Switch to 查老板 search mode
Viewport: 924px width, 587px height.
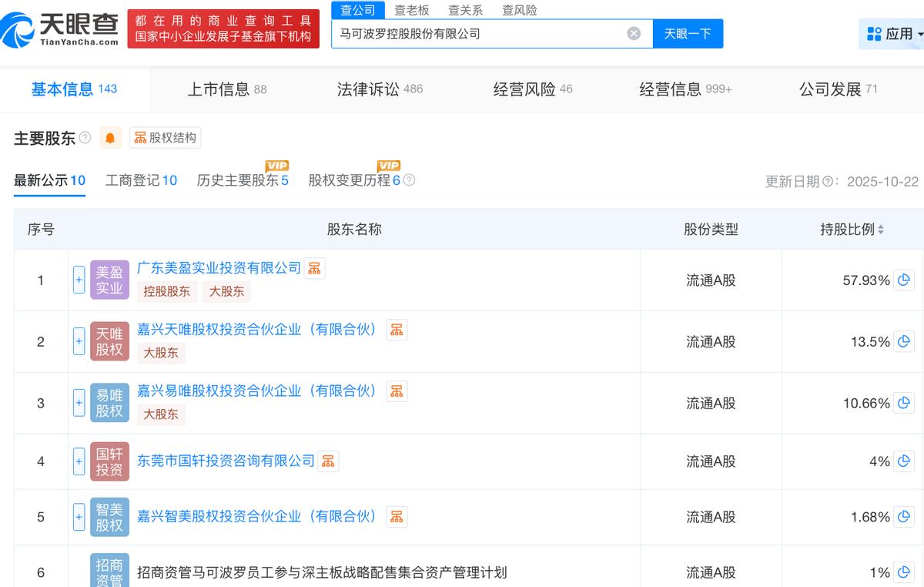412,10
